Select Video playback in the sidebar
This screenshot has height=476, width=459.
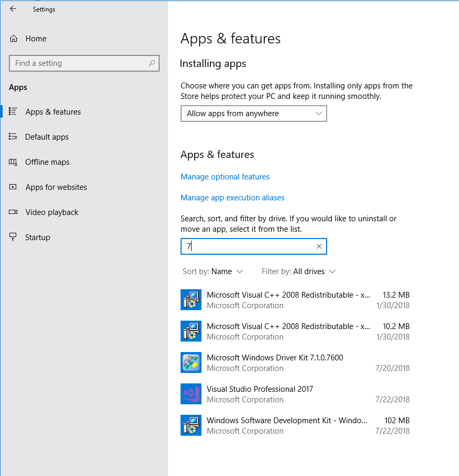click(x=52, y=212)
